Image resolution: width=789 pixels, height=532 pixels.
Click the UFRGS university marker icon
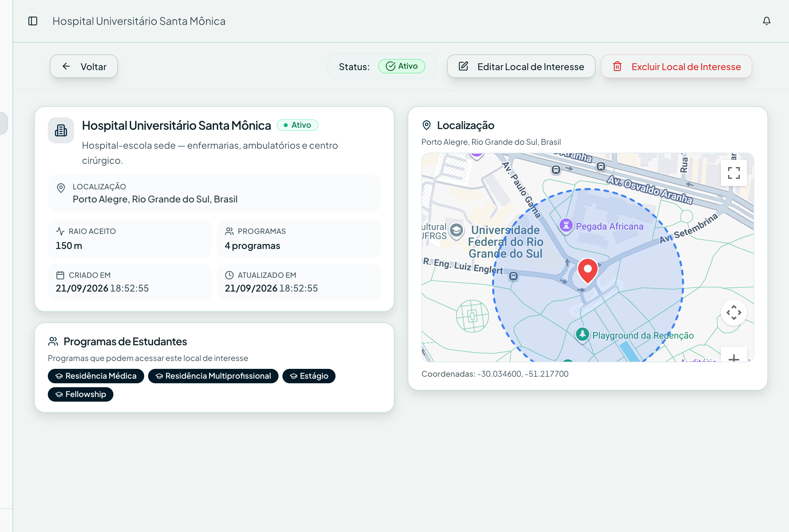coord(456,231)
